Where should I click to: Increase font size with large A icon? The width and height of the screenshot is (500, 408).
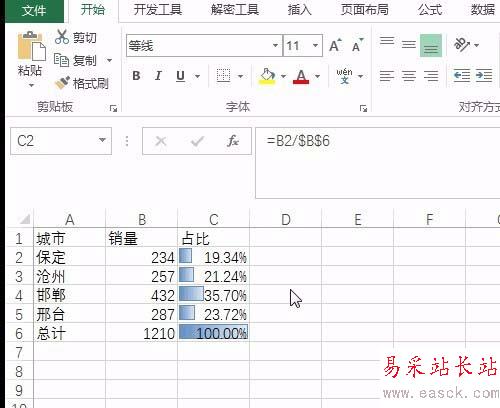335,45
